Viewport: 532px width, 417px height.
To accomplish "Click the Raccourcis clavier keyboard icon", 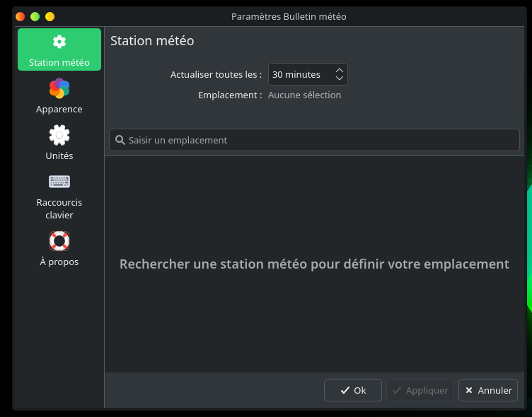I will (59, 182).
